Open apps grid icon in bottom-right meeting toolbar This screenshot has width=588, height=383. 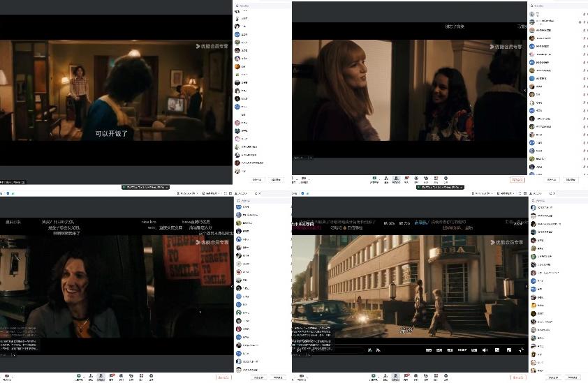[x=436, y=377]
